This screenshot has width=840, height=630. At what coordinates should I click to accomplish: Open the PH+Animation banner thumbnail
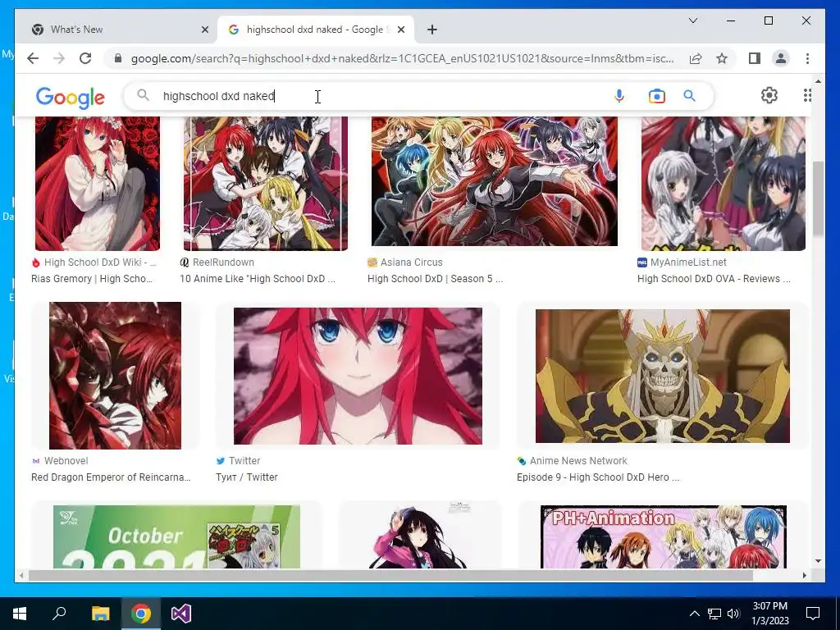pos(663,536)
